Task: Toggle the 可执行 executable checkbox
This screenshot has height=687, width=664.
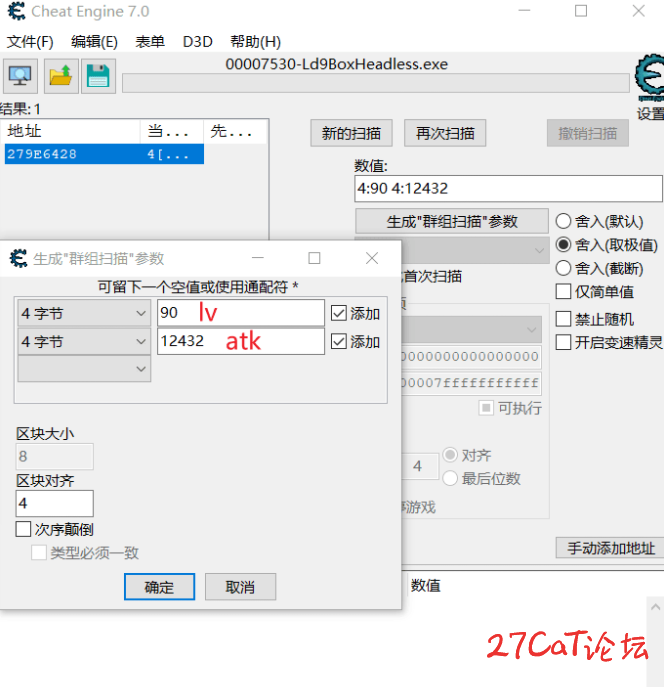Action: (486, 408)
